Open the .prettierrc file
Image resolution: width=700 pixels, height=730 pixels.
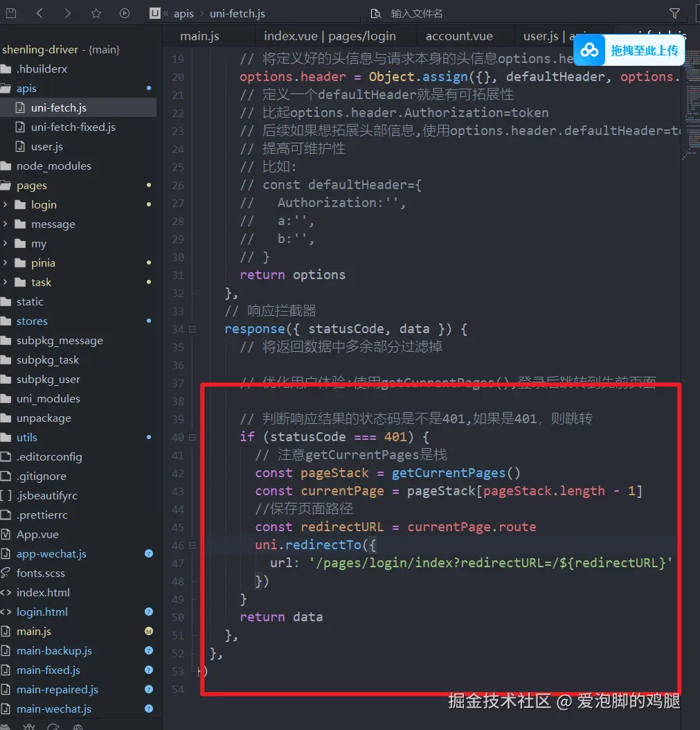pyautogui.click(x=42, y=515)
